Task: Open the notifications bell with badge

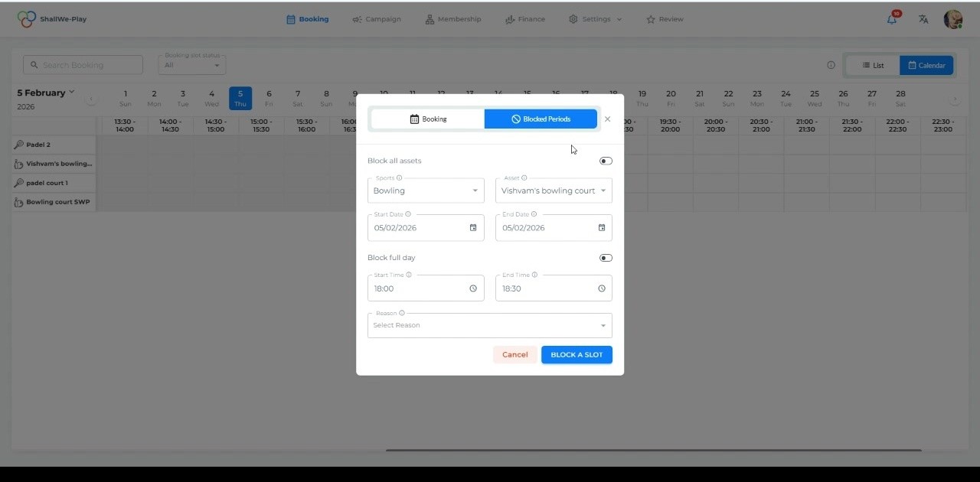Action: click(x=891, y=19)
